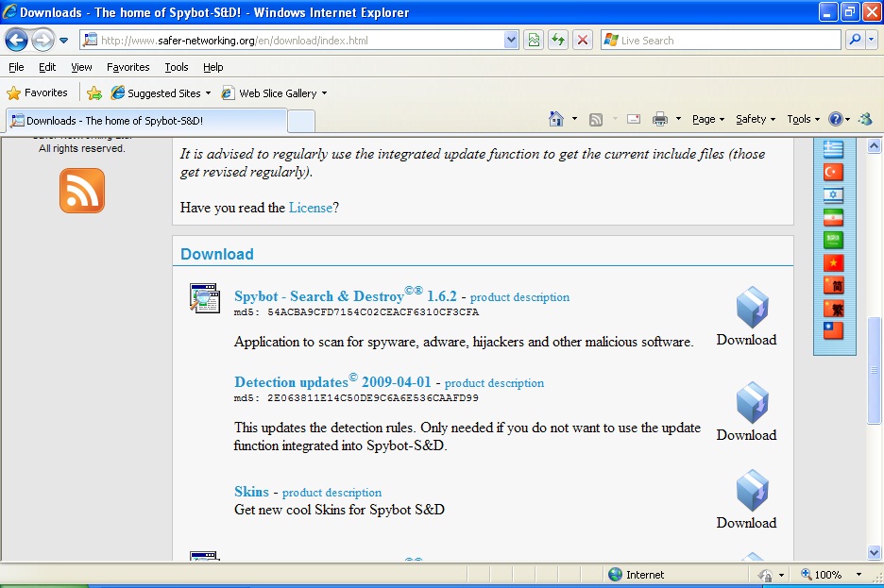Click the RSS Feeds icon in command bar
This screenshot has height=588, width=884.
tap(596, 120)
